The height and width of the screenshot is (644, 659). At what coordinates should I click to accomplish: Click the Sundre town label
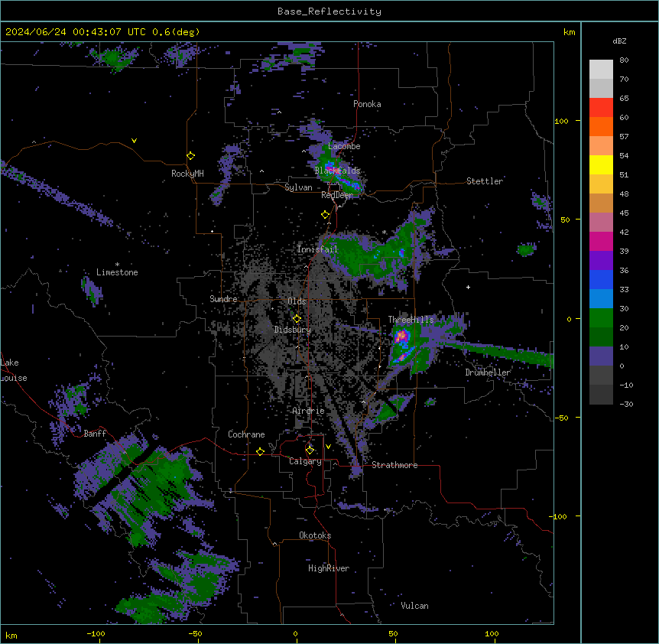pyautogui.click(x=223, y=299)
